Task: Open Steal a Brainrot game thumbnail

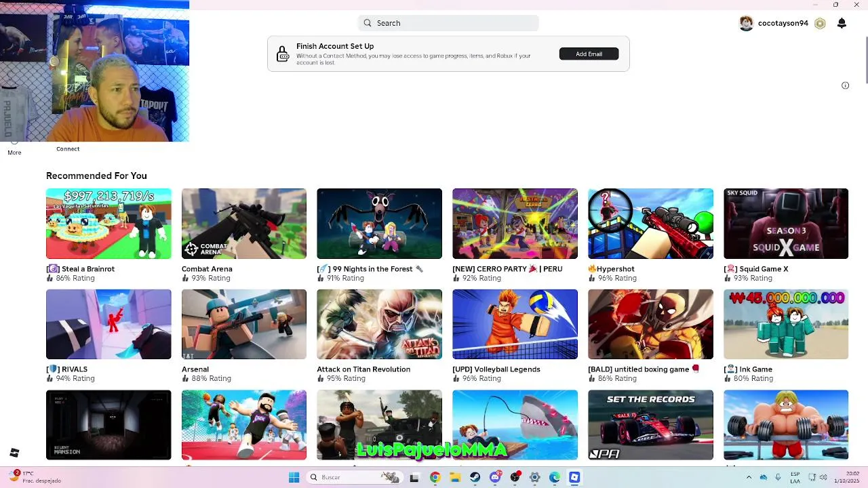Action: [108, 224]
